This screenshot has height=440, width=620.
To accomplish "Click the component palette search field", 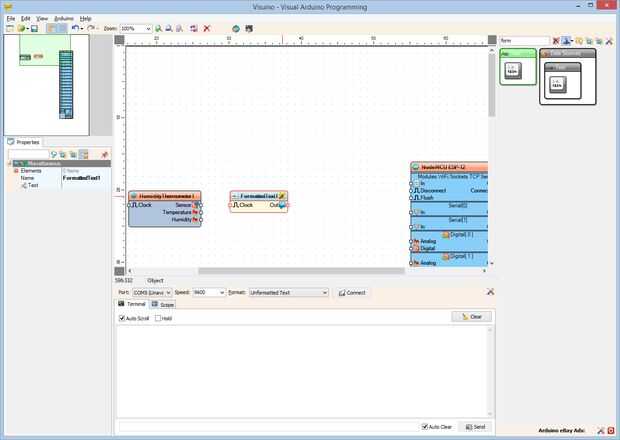I will [524, 40].
